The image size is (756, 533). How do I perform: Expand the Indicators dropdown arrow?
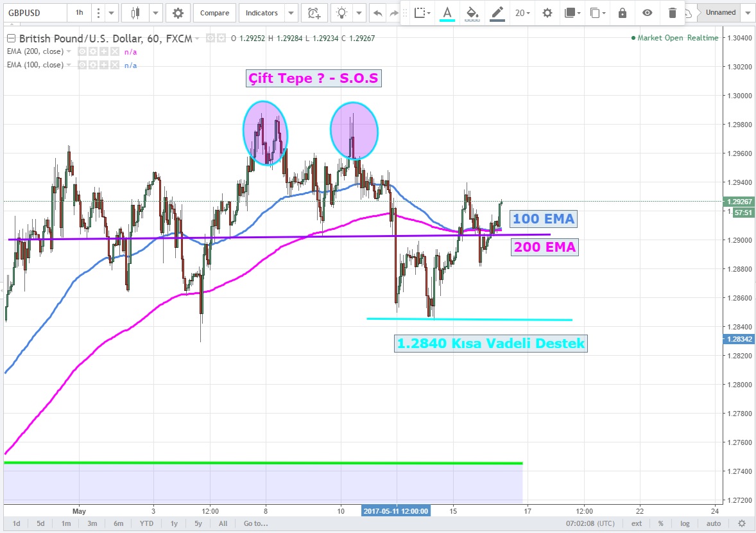tap(291, 13)
